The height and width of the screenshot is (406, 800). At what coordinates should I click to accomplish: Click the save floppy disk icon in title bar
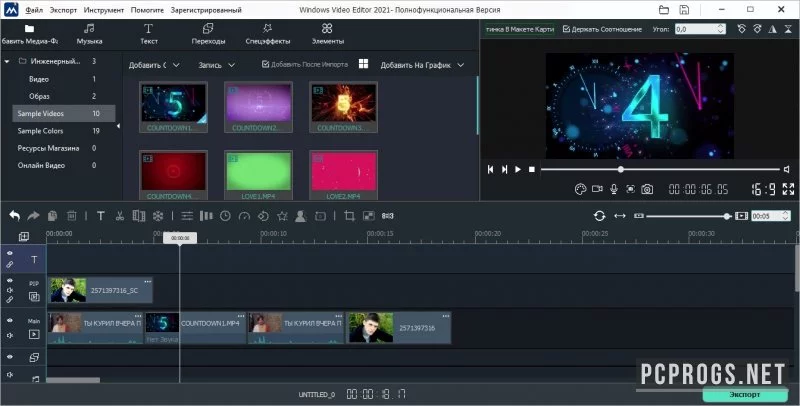click(x=684, y=9)
